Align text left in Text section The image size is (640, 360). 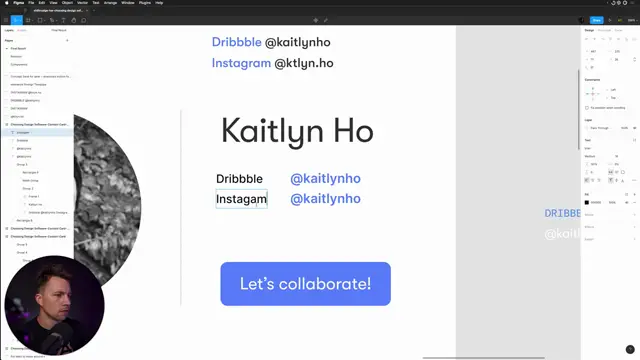click(x=587, y=180)
